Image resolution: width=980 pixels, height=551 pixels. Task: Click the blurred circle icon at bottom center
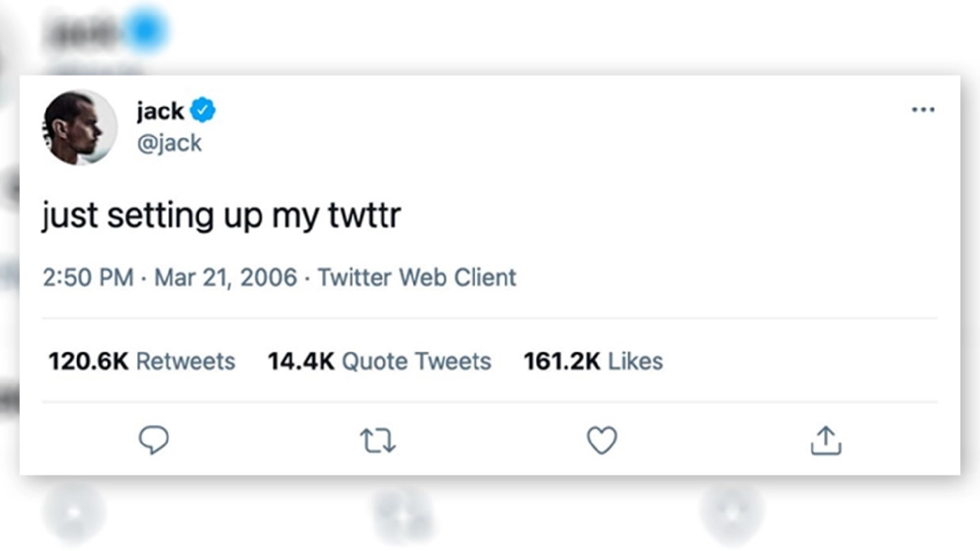click(x=402, y=515)
